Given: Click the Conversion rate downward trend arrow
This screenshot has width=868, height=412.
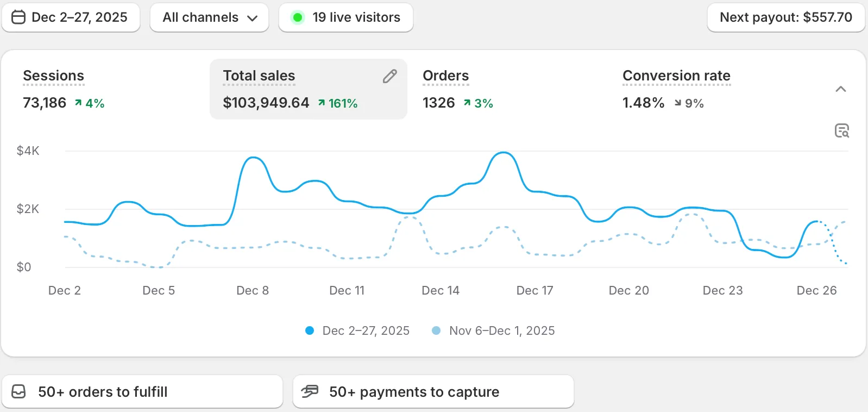Looking at the screenshot, I should [677, 103].
